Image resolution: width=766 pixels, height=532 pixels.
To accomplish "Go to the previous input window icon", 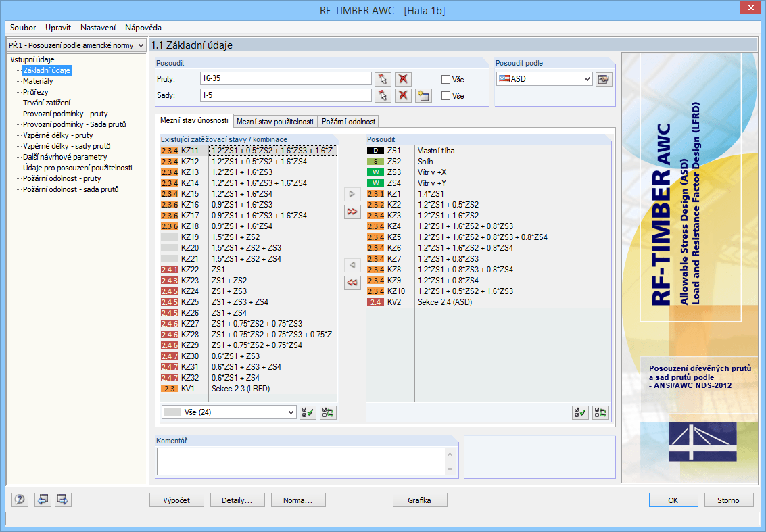I will 43,500.
